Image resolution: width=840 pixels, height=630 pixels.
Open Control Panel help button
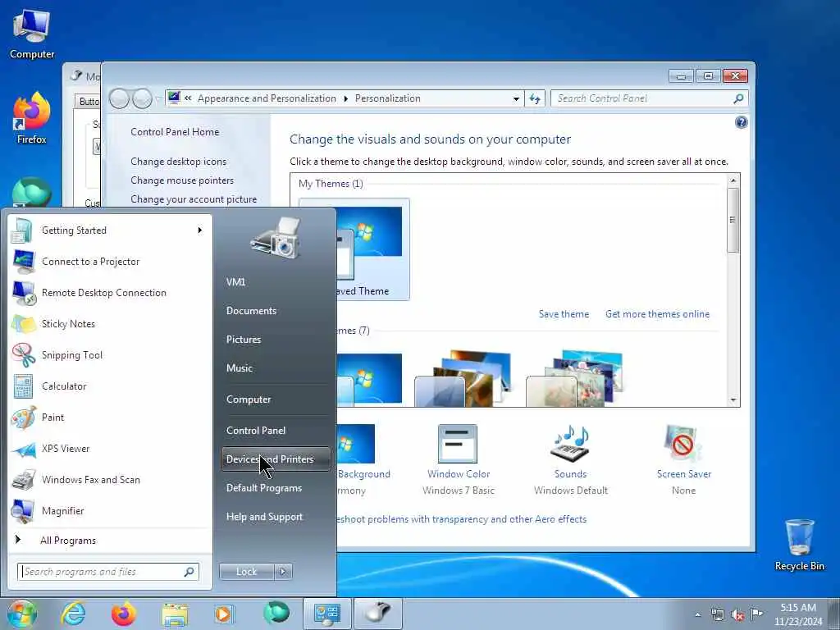click(741, 123)
